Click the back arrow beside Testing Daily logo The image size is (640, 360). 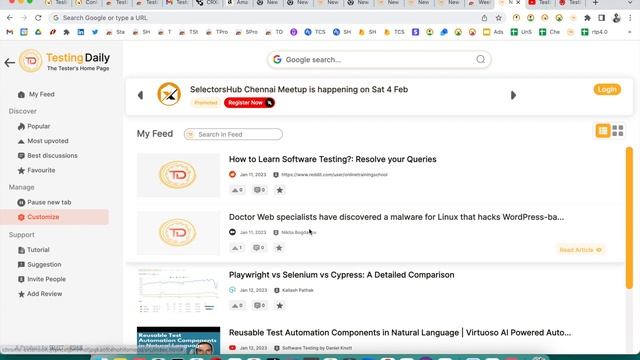point(9,62)
